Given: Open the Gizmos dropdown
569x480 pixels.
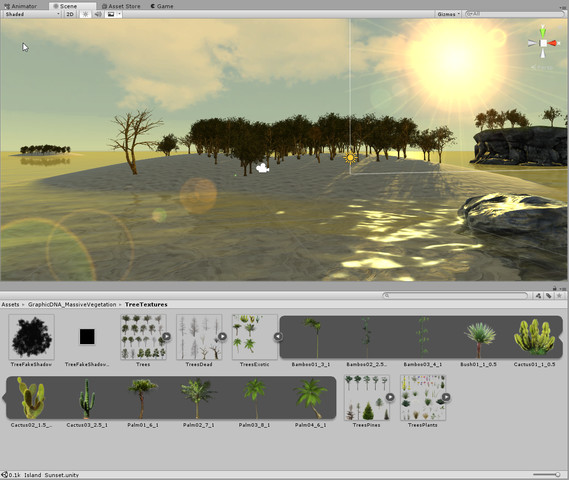Looking at the screenshot, I should [x=449, y=14].
